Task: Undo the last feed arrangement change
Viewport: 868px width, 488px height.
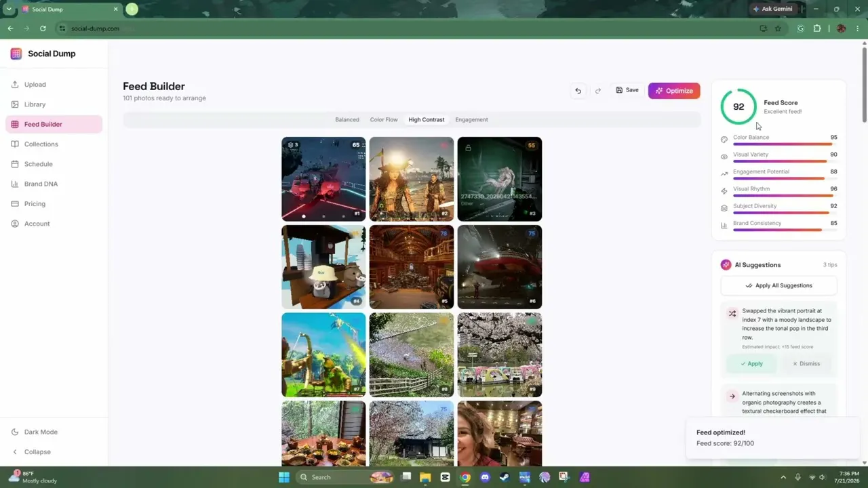Action: (x=578, y=91)
